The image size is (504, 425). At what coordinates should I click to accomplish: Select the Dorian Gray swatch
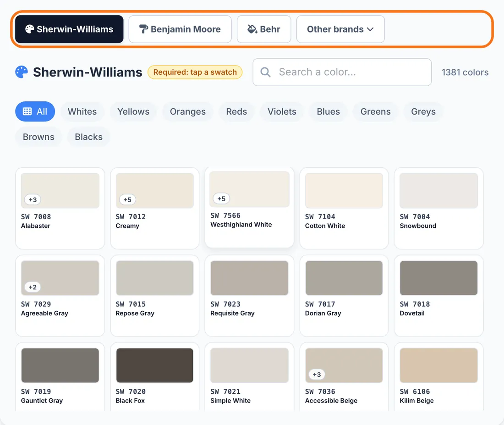344,278
